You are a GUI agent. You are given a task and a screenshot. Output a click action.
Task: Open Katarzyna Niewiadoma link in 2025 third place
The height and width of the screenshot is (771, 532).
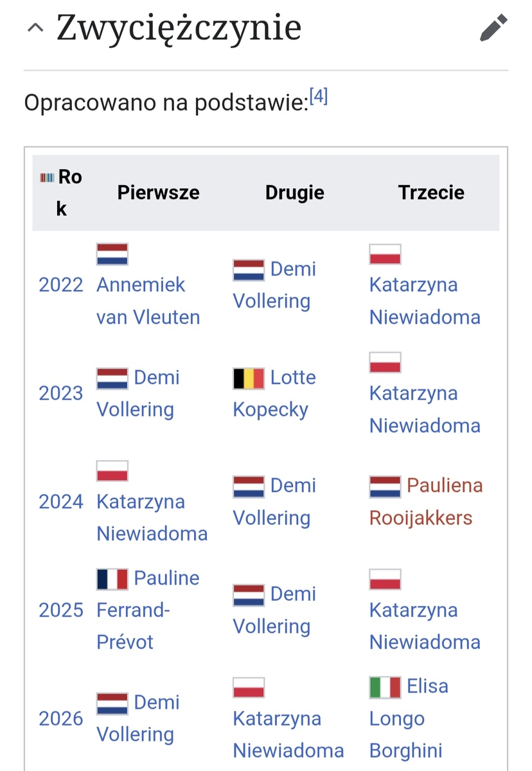click(425, 626)
